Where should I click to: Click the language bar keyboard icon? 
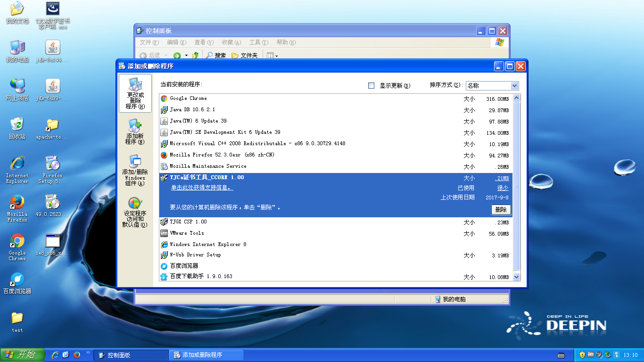click(x=561, y=355)
